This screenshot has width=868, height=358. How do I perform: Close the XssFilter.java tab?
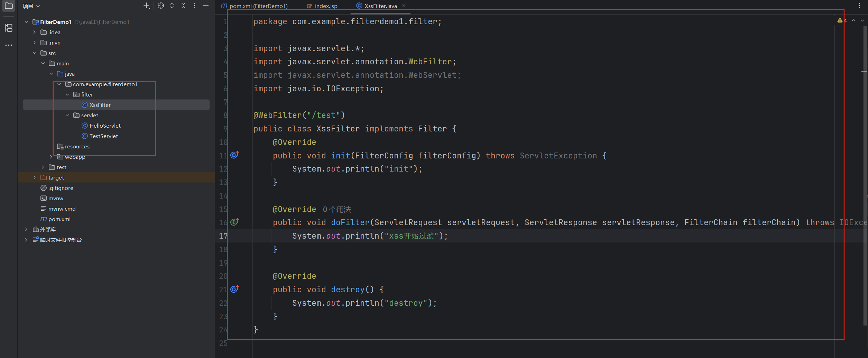click(x=404, y=6)
